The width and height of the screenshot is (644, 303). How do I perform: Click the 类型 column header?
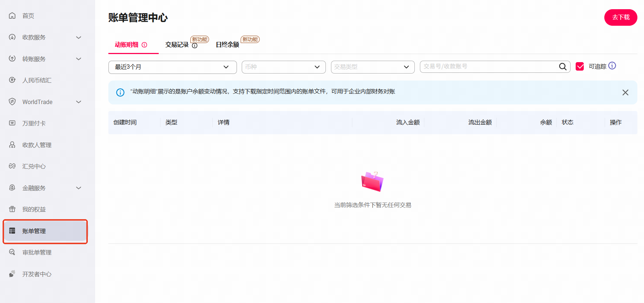(171, 122)
